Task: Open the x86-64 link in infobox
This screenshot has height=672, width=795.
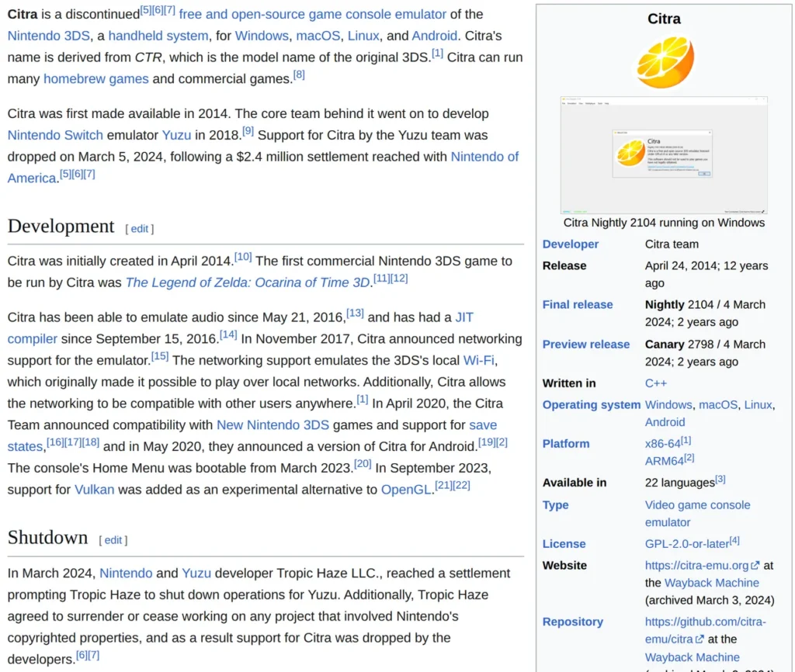Action: (x=662, y=444)
